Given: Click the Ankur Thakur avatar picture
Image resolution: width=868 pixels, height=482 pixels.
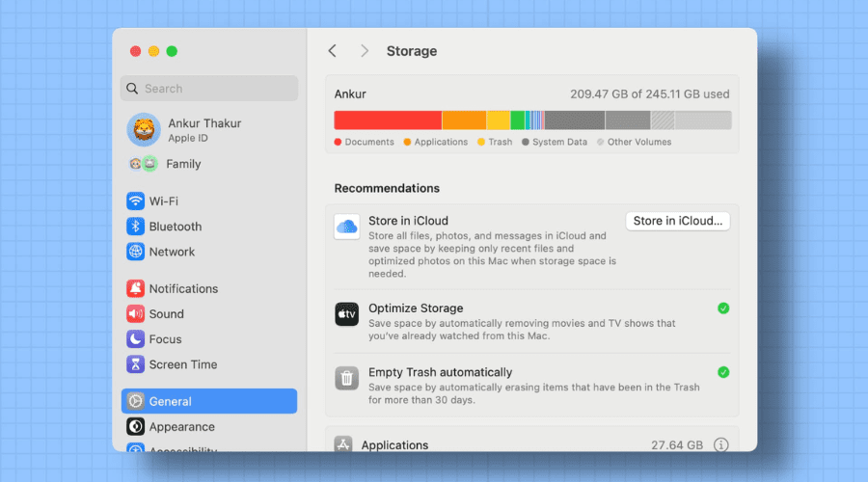Looking at the screenshot, I should [x=144, y=129].
